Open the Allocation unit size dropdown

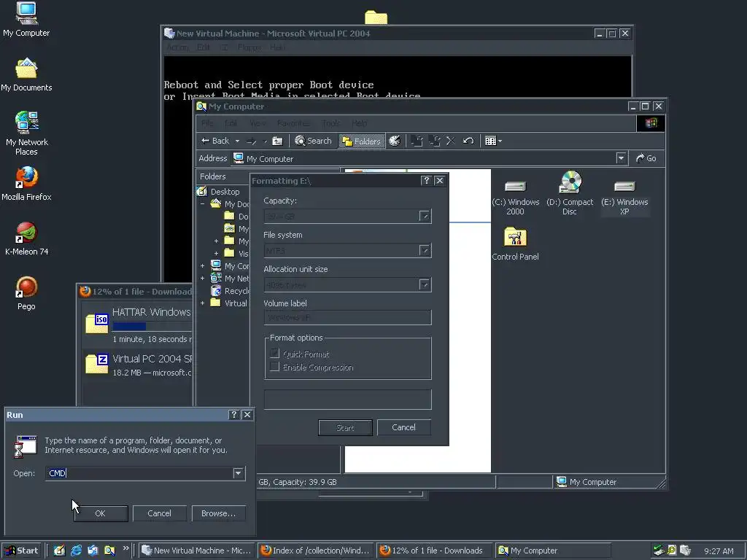pos(425,285)
